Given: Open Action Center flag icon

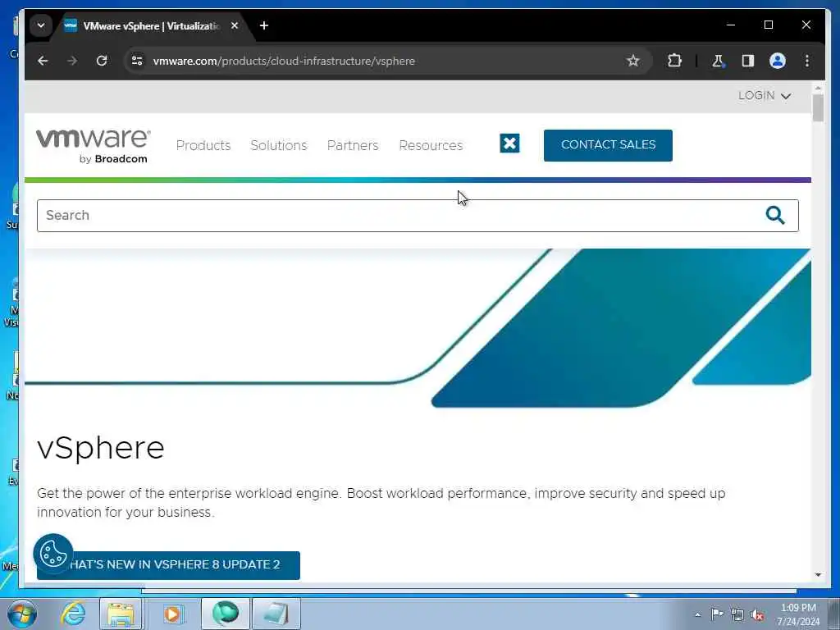Looking at the screenshot, I should pos(717,614).
